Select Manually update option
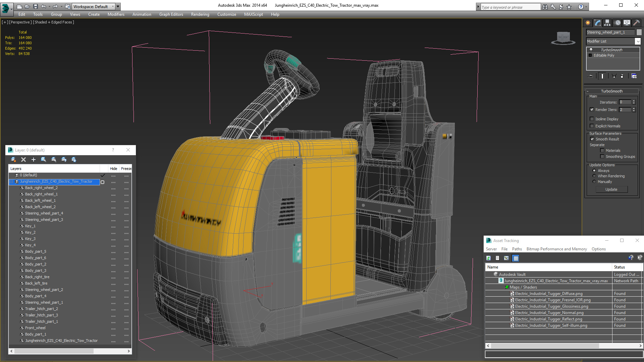Viewport: 644px width, 362px height. coord(594,182)
